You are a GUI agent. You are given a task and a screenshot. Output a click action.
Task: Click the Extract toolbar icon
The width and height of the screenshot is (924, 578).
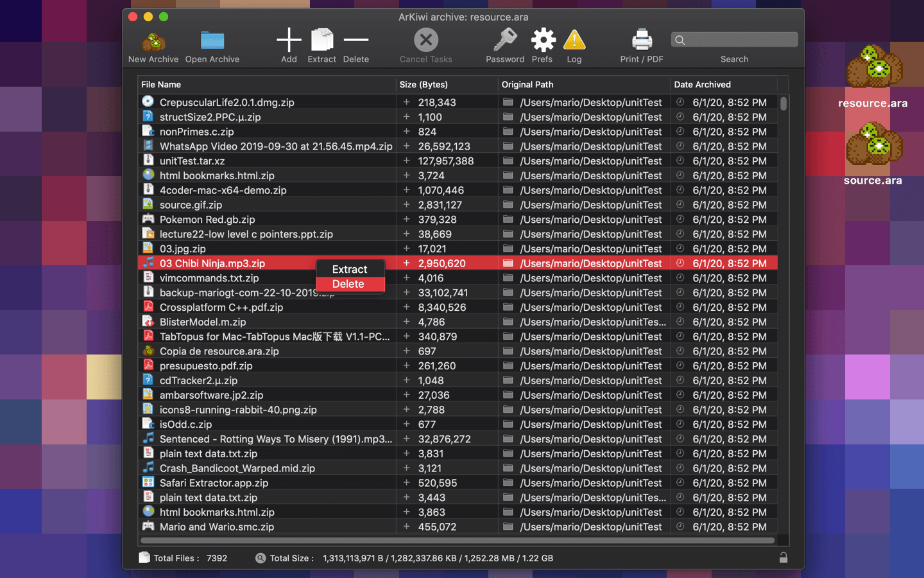click(321, 40)
